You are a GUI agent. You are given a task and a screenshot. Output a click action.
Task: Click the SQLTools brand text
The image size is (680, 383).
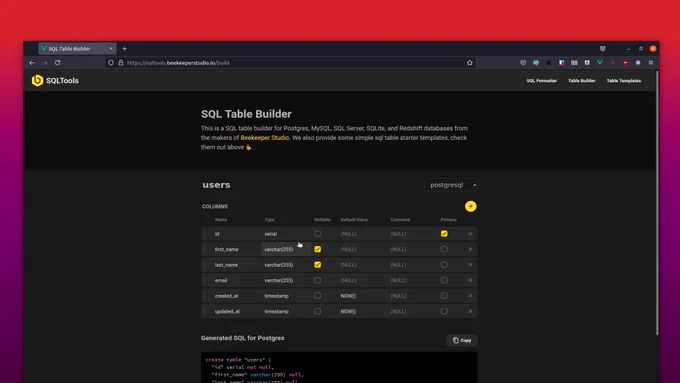(62, 81)
